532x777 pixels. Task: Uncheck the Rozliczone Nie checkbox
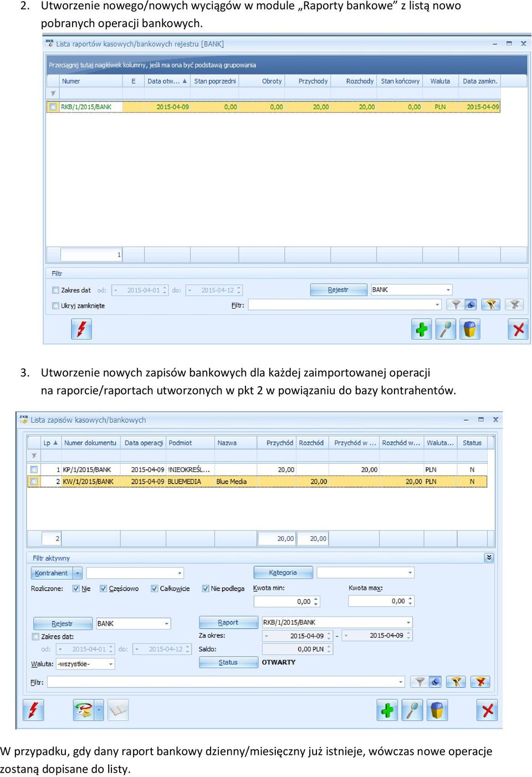tap(76, 589)
